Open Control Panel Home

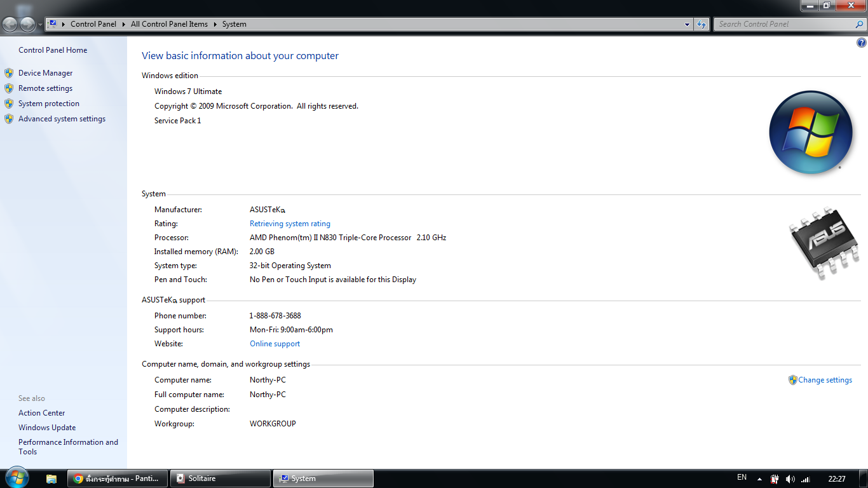tap(53, 50)
